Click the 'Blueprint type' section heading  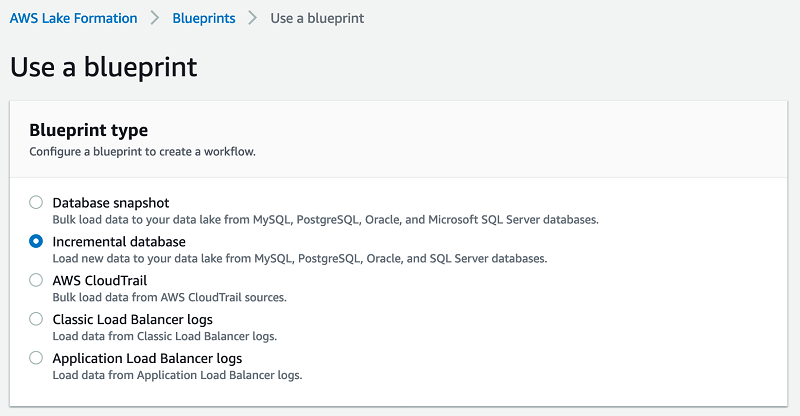[x=89, y=130]
